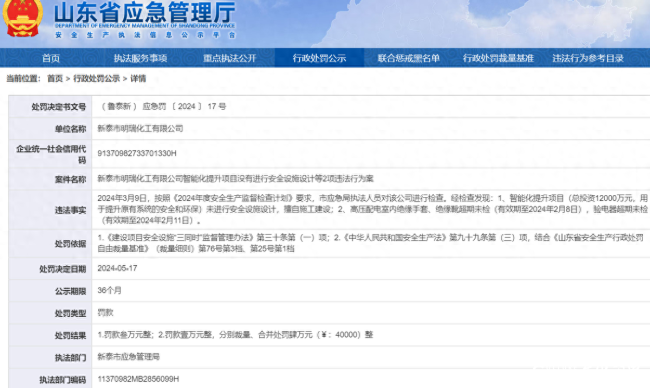Select the 行政处罚公示 tab
650x388 pixels.
[319, 58]
